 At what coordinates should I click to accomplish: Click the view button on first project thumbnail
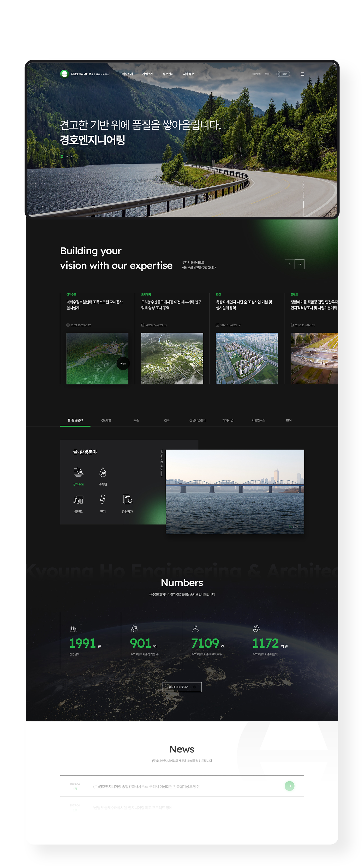coord(123,363)
